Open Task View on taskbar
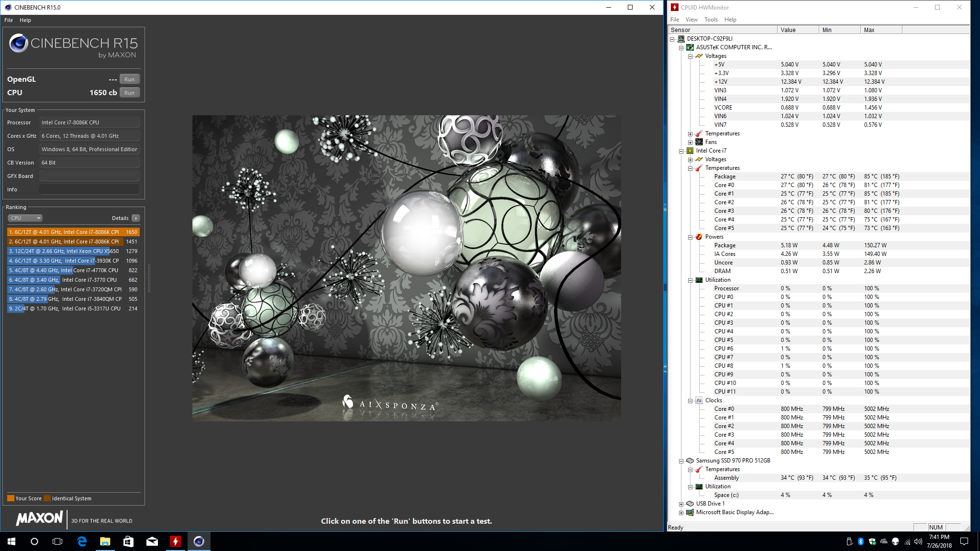980x551 pixels. click(57, 541)
